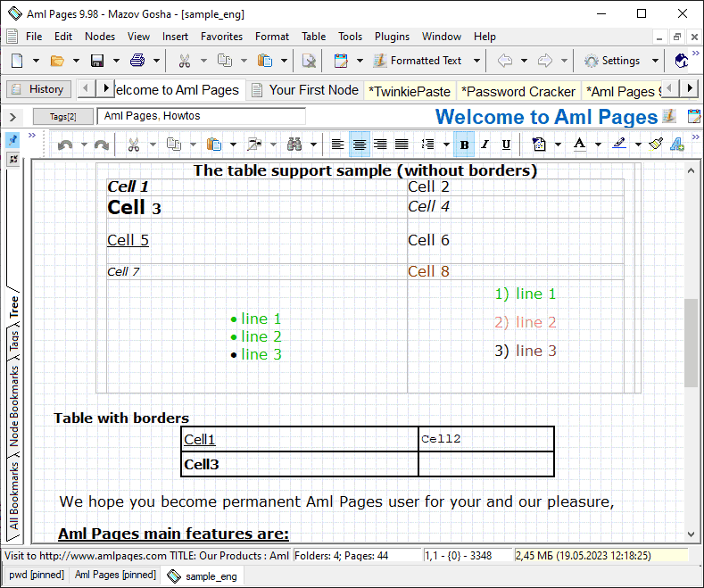Toggle center alignment

tap(360, 145)
